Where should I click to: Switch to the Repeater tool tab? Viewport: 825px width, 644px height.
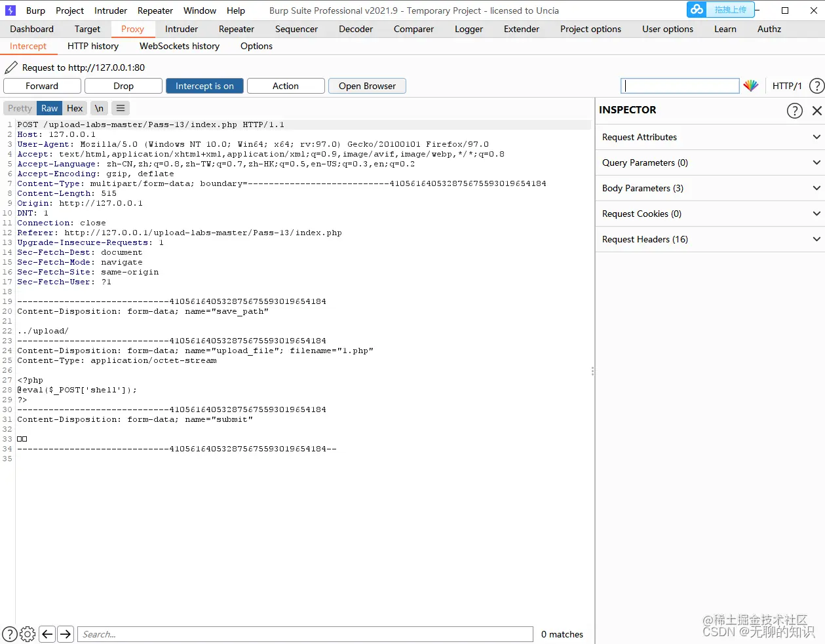(x=237, y=29)
